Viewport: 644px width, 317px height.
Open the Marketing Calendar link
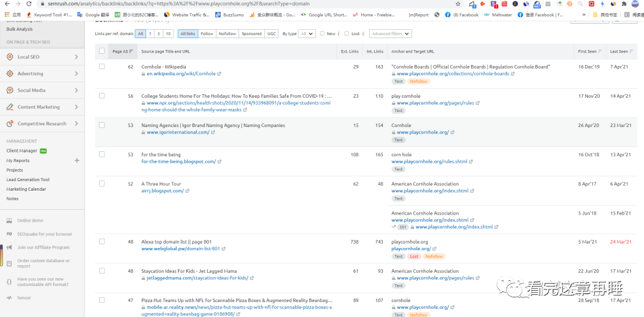coord(26,189)
